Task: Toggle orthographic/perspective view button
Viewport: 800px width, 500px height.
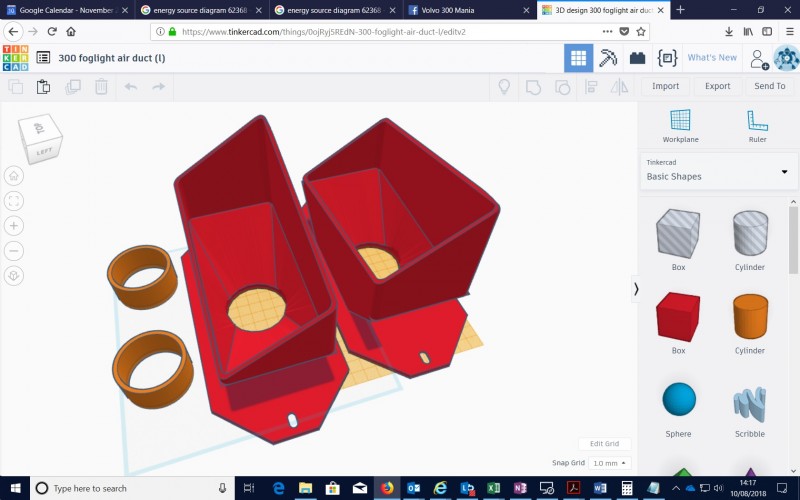Action: 14,275
